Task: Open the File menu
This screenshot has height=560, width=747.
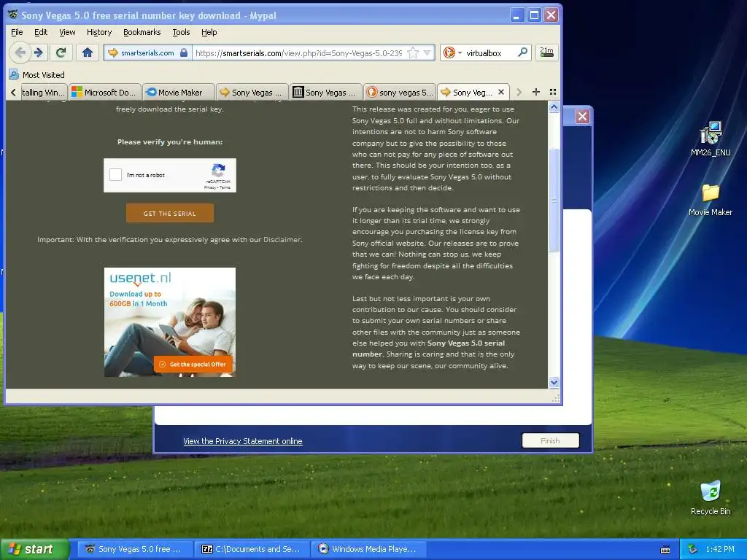Action: pos(18,32)
